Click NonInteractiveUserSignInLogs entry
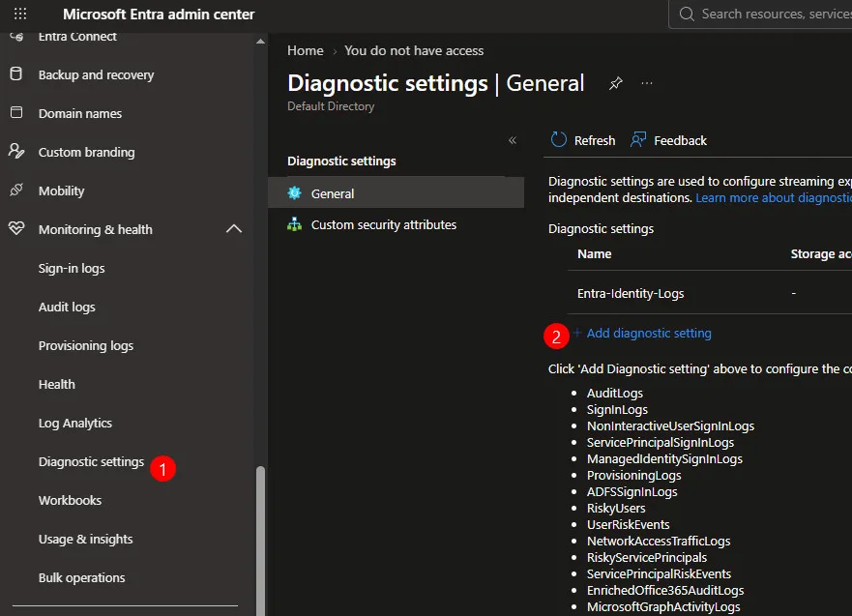The height and width of the screenshot is (616, 852). coord(670,425)
